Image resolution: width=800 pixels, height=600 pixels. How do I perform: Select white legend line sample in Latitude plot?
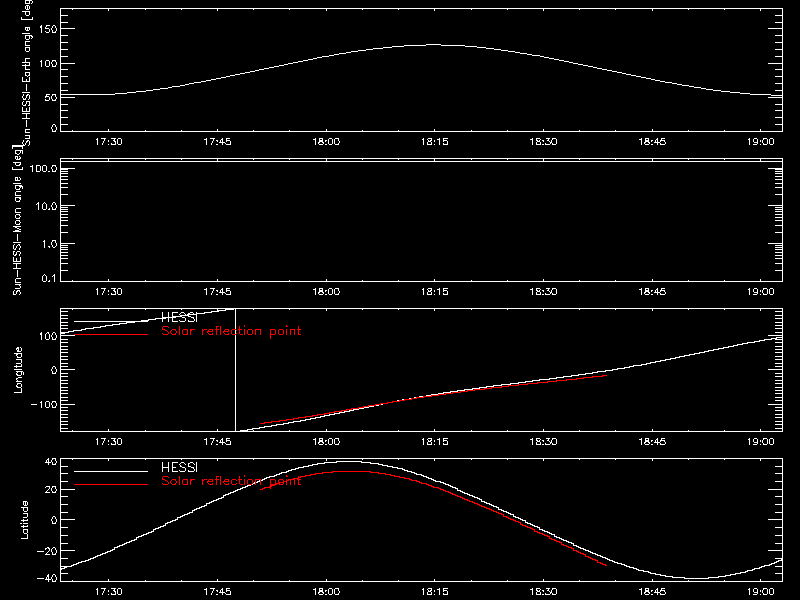pos(111,471)
